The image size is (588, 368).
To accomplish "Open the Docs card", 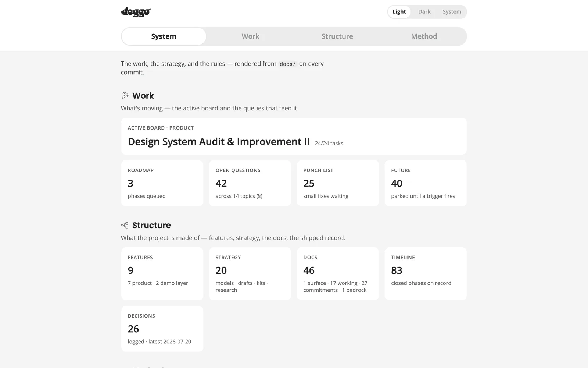I will (338, 274).
